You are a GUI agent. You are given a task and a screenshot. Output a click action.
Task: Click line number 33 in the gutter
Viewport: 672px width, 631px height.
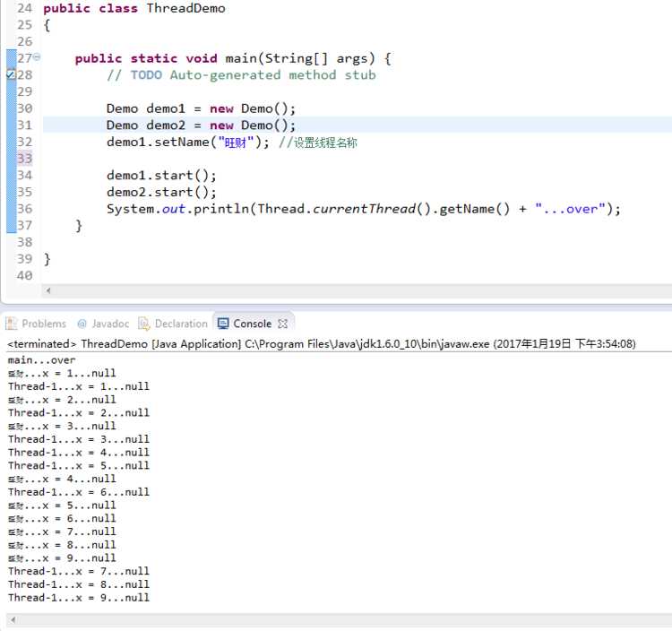point(24,159)
